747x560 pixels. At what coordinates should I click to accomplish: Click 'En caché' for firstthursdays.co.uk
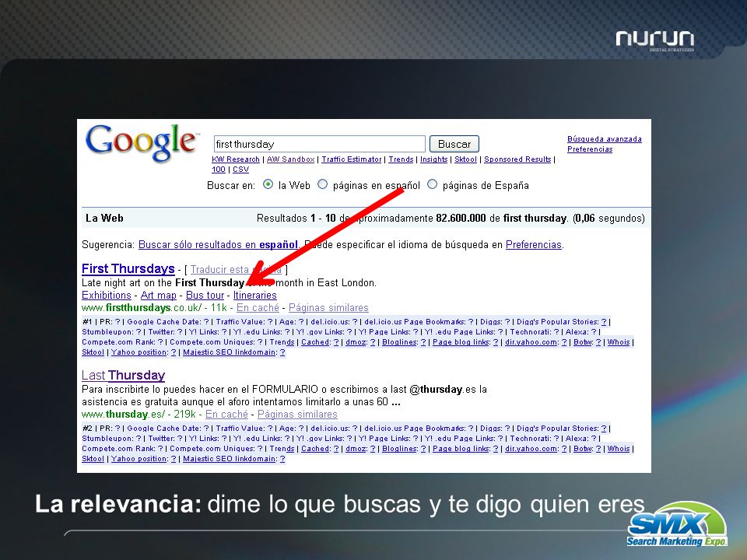click(x=258, y=308)
